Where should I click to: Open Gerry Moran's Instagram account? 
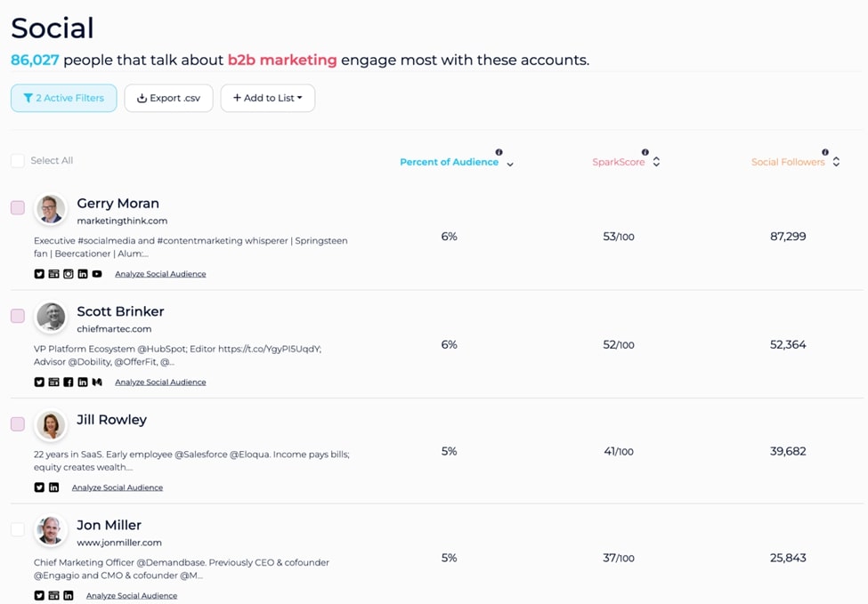click(x=69, y=274)
